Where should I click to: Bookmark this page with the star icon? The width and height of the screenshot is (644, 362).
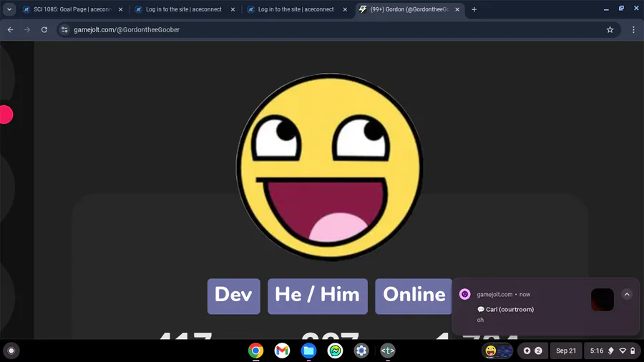tap(610, 29)
